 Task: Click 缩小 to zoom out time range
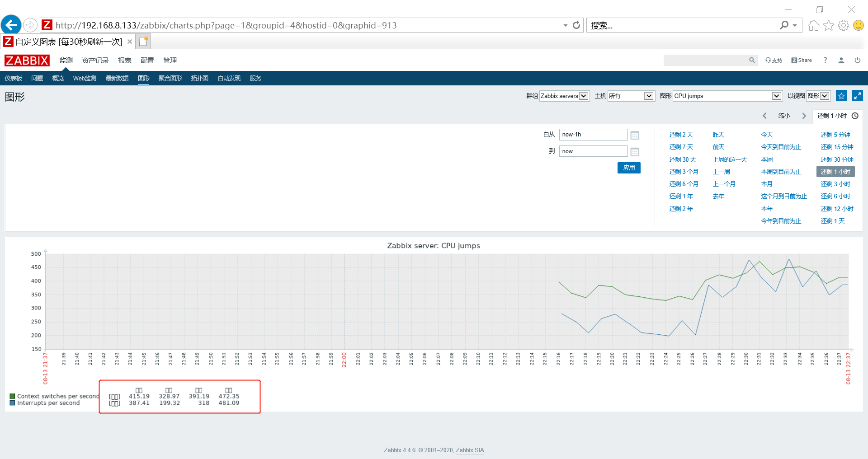[784, 116]
